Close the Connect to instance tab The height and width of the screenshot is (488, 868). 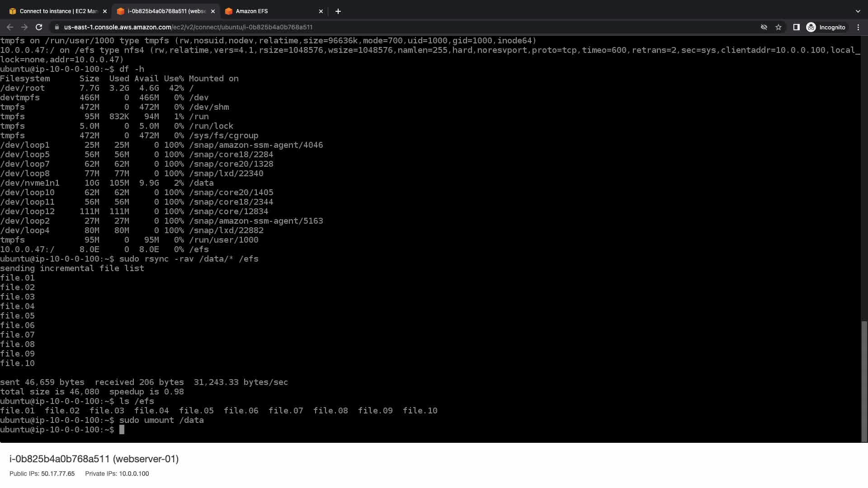[x=105, y=11]
